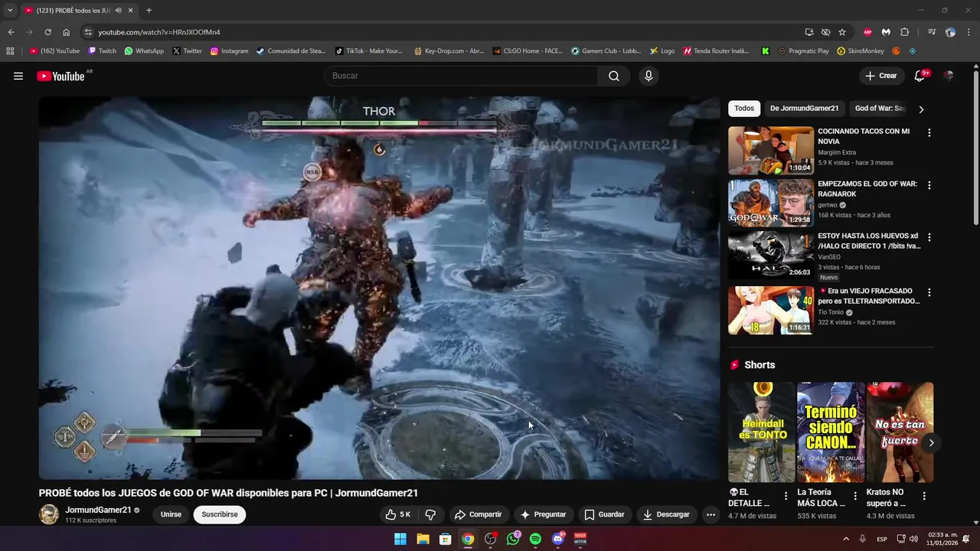
Task: Open Spotify from taskbar
Action: tap(535, 539)
